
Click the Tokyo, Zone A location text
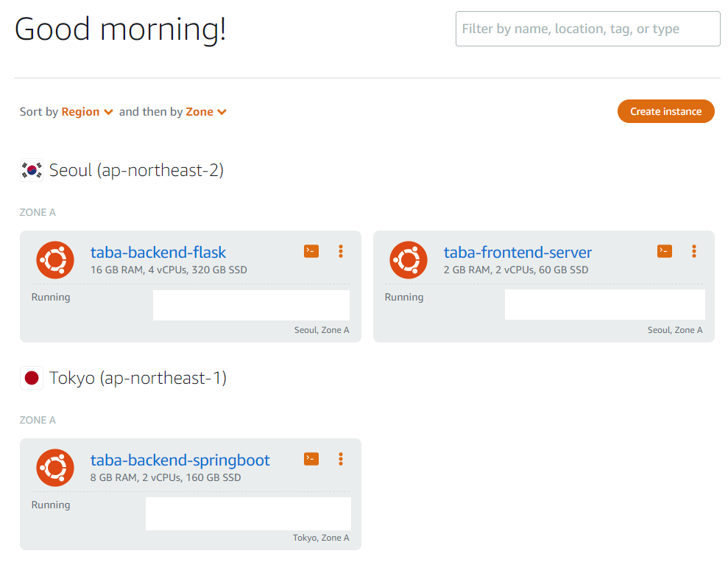[x=321, y=538]
